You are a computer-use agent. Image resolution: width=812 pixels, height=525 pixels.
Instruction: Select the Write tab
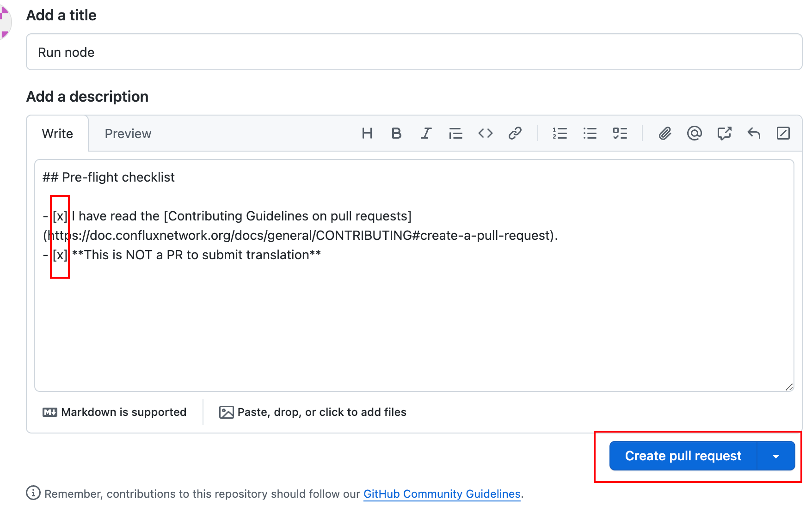57,134
